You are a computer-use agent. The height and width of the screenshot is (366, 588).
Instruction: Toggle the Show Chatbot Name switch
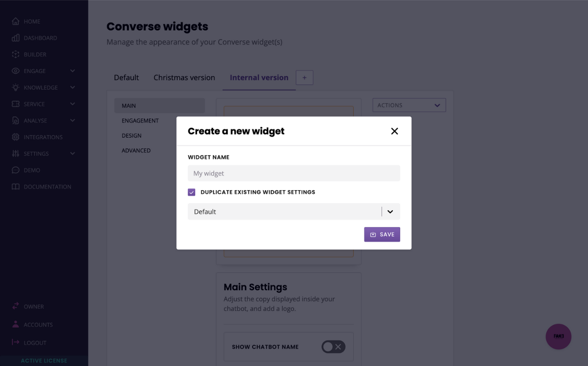coord(334,347)
